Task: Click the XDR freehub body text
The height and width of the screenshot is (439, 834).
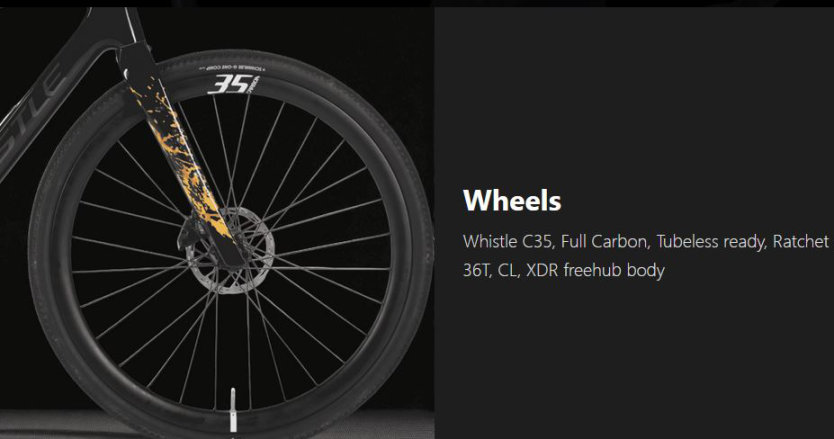Action: click(x=595, y=271)
